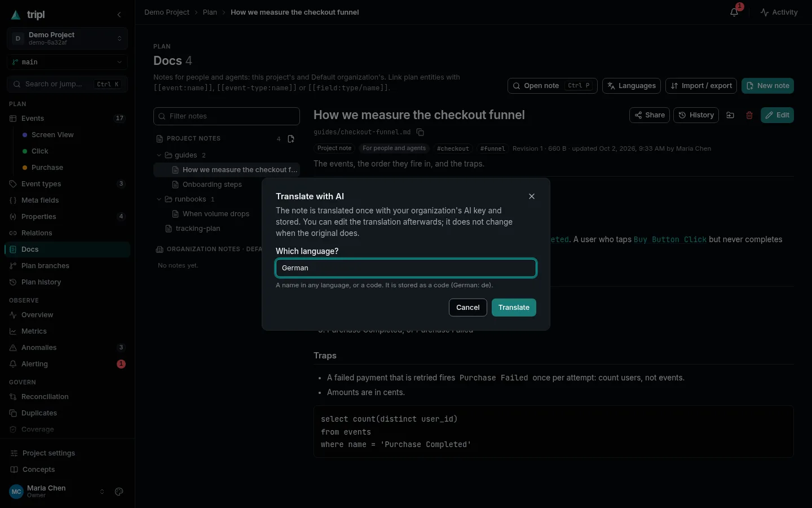Open Plan branches

68,266
